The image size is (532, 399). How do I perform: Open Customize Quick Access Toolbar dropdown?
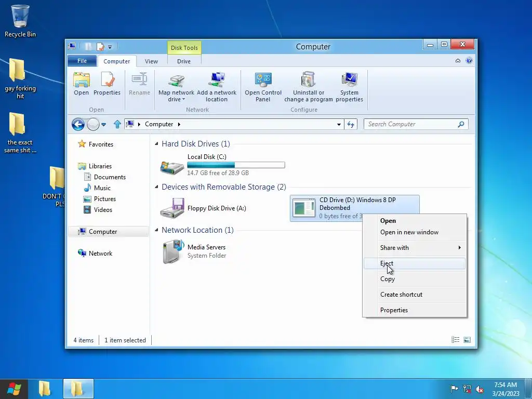(110, 47)
